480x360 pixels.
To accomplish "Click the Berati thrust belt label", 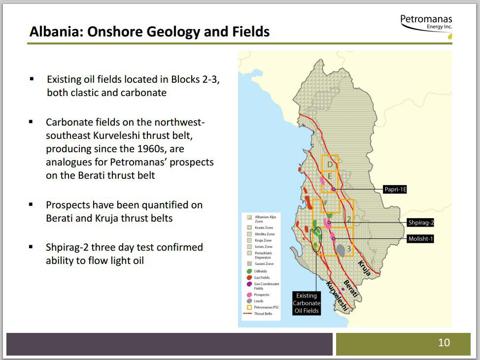I will 351,289.
